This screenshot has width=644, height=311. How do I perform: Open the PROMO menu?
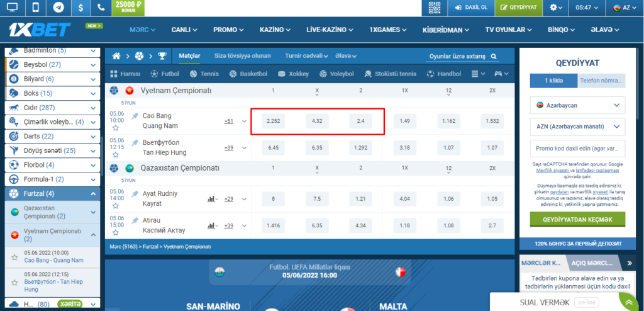tap(228, 30)
